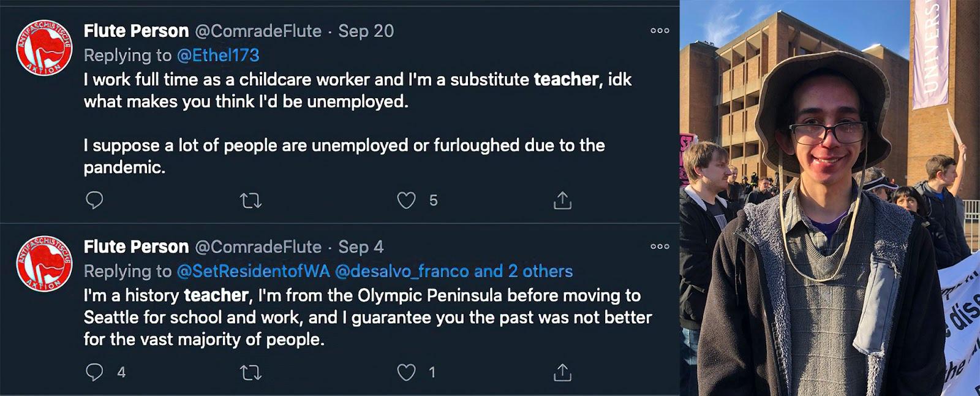Open the Sep 20 timestamp link

click(x=366, y=31)
